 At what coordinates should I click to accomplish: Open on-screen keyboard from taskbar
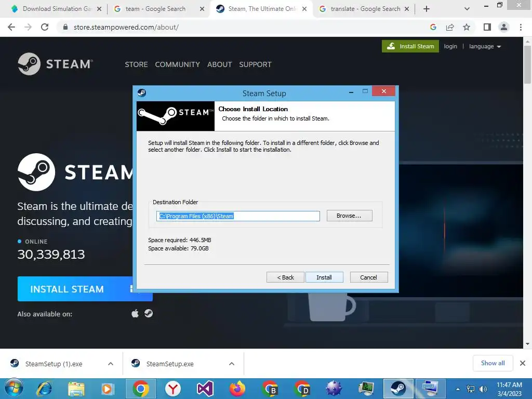click(430, 389)
